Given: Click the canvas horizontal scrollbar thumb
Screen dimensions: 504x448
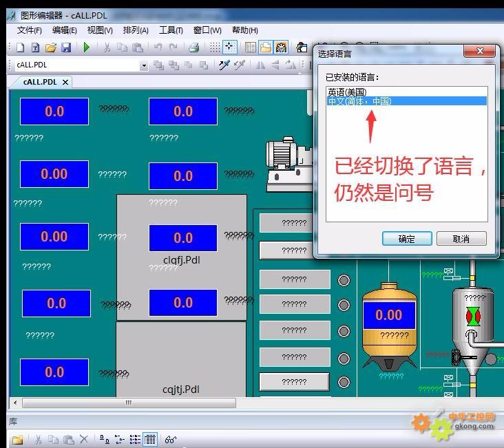Looking at the screenshot, I should coord(129,403).
